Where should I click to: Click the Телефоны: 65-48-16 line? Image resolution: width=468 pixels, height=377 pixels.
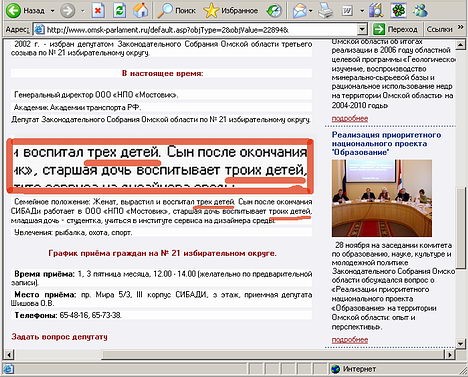[68, 315]
